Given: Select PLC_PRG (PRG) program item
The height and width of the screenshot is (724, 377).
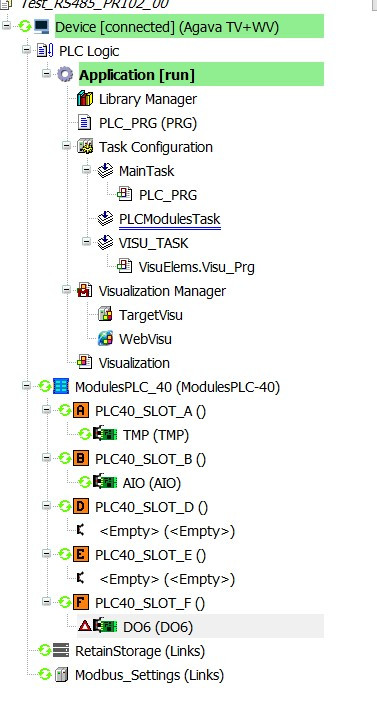Looking at the screenshot, I should click(148, 123).
